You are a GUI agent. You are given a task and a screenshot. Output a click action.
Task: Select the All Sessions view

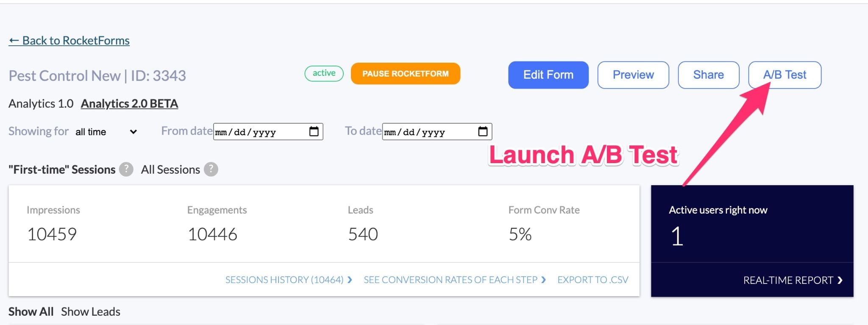tap(170, 169)
